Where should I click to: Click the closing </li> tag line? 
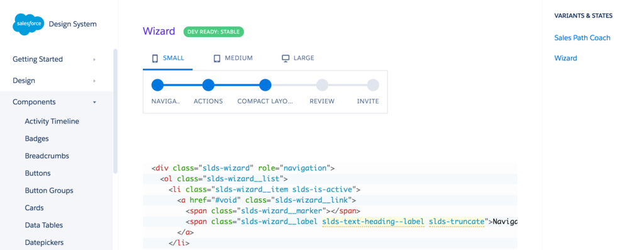(179, 243)
